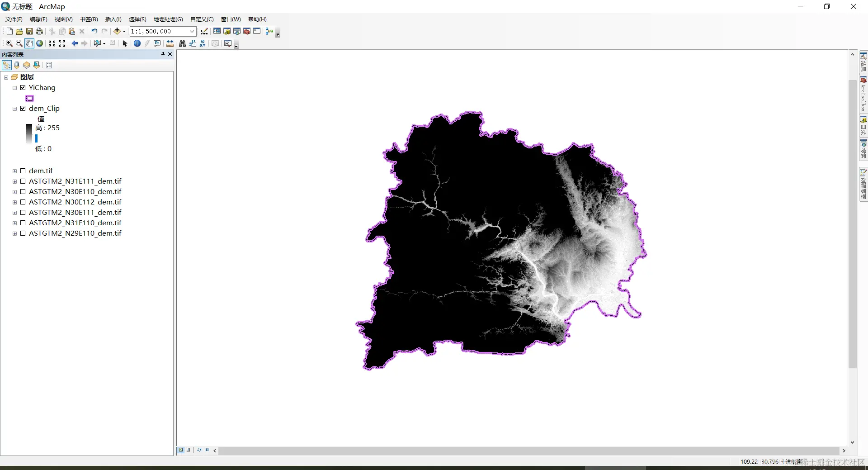Turn on ASTGTM2_N30E111_dem.tif layer
The image size is (868, 470).
23,213
